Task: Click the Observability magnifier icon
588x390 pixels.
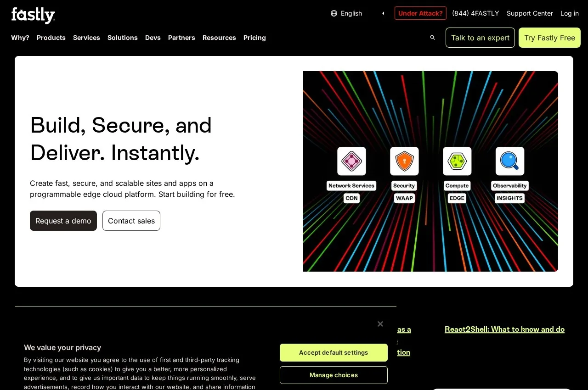Action: [510, 161]
